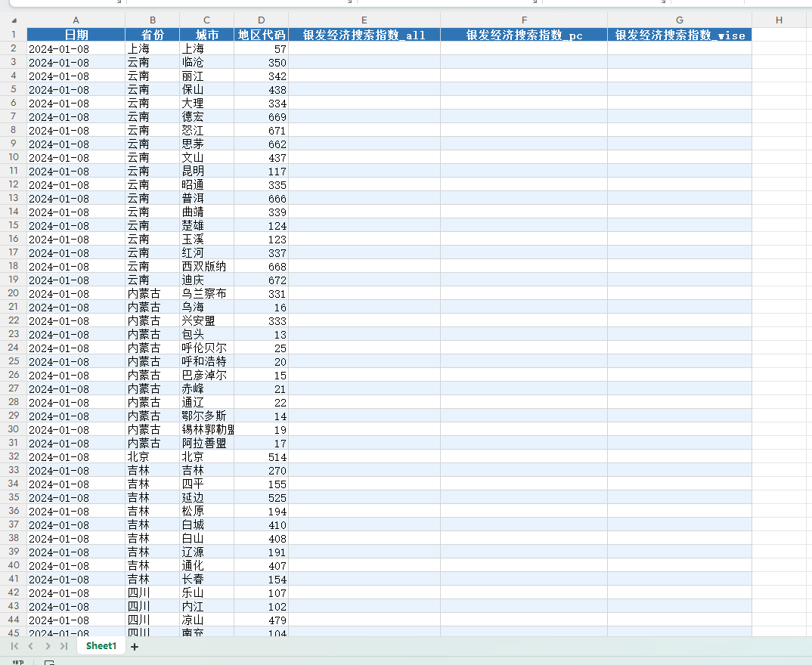Click the 日期 header cell

point(76,35)
